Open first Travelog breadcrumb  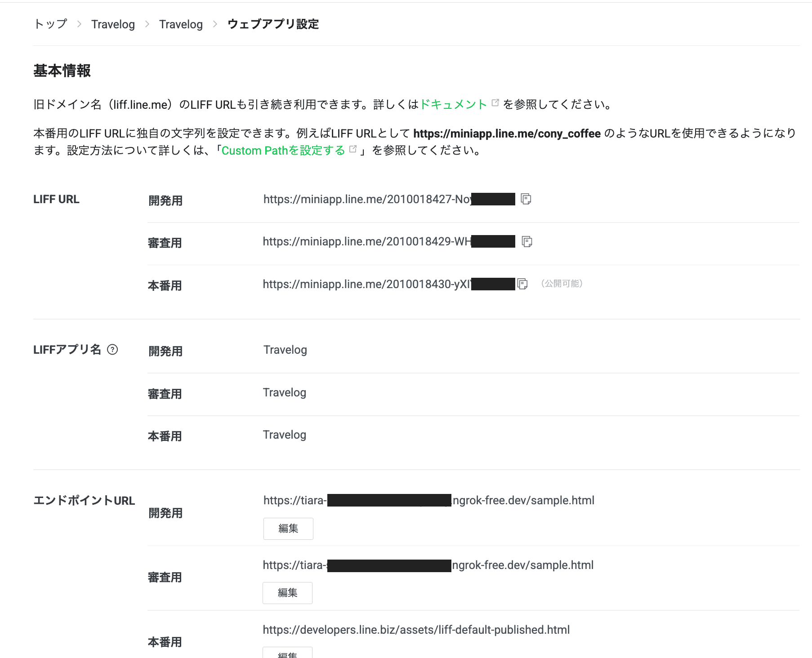113,24
